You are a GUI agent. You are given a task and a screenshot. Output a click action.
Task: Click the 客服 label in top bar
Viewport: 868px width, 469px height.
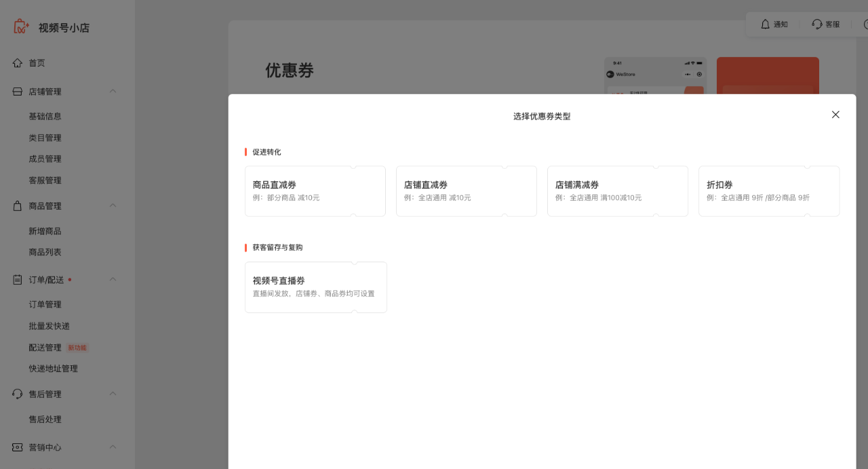pyautogui.click(x=833, y=24)
